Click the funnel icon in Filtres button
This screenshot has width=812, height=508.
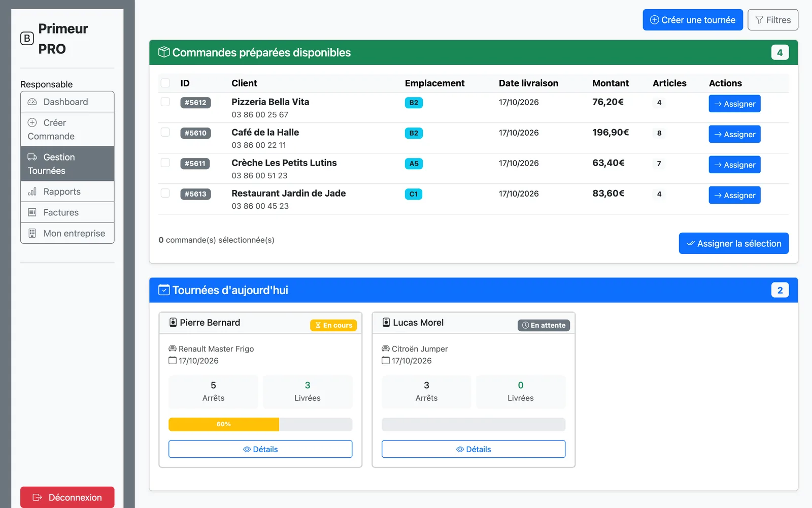tap(759, 20)
